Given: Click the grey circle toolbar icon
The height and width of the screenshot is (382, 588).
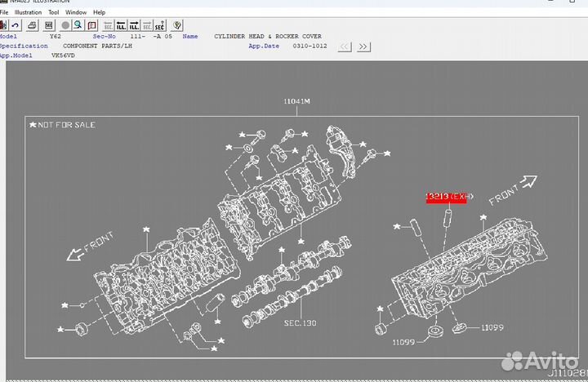Looking at the screenshot, I should (x=65, y=25).
